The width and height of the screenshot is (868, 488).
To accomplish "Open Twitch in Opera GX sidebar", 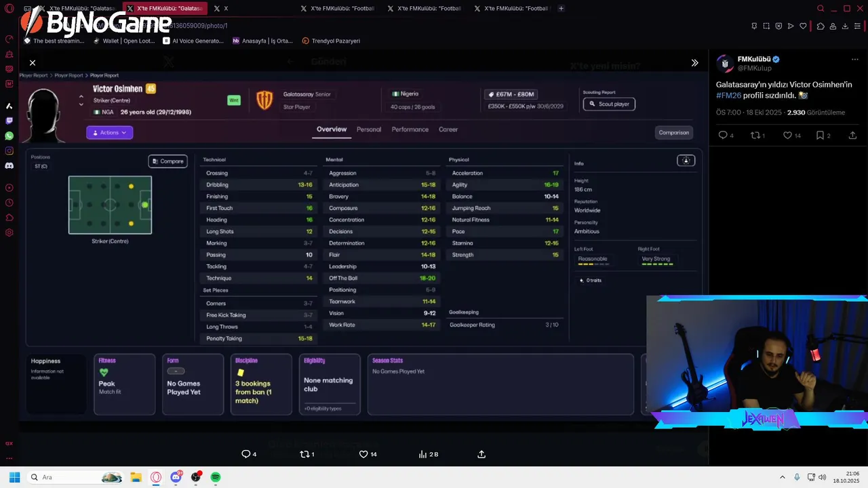I will [9, 121].
